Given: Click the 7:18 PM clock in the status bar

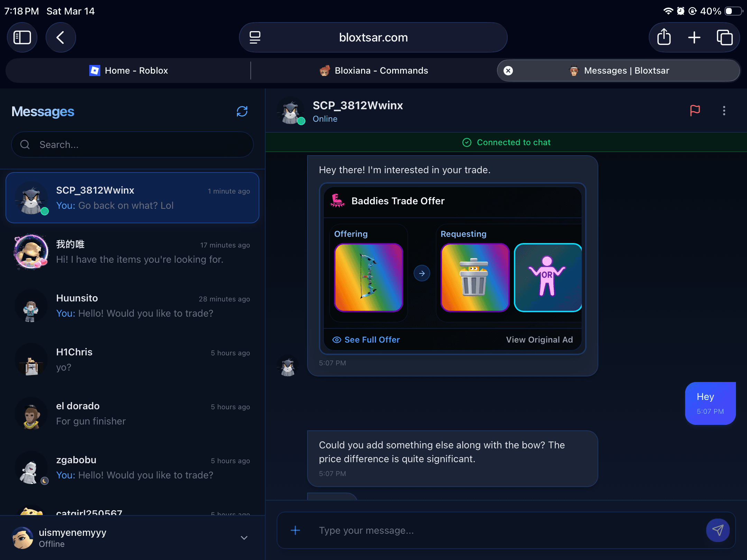Looking at the screenshot, I should [21, 11].
